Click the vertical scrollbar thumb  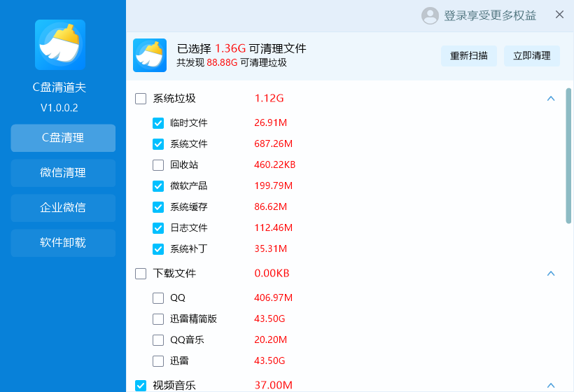coord(568,154)
